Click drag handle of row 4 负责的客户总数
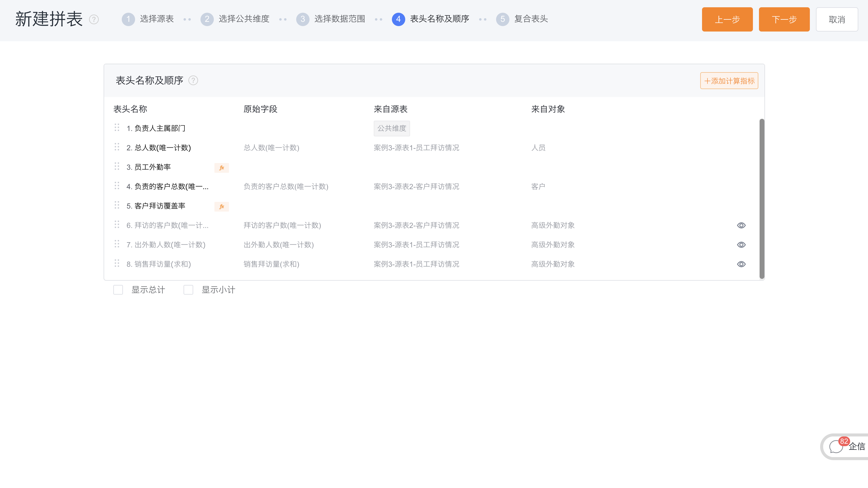This screenshot has width=868, height=488. pos(117,186)
